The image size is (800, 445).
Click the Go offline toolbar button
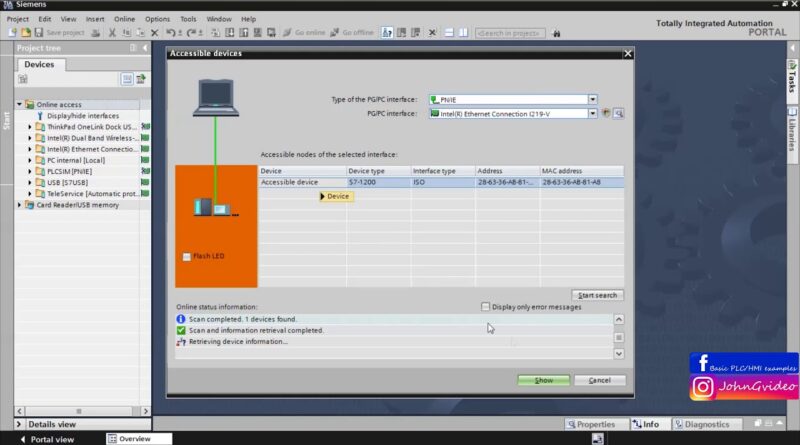[352, 33]
